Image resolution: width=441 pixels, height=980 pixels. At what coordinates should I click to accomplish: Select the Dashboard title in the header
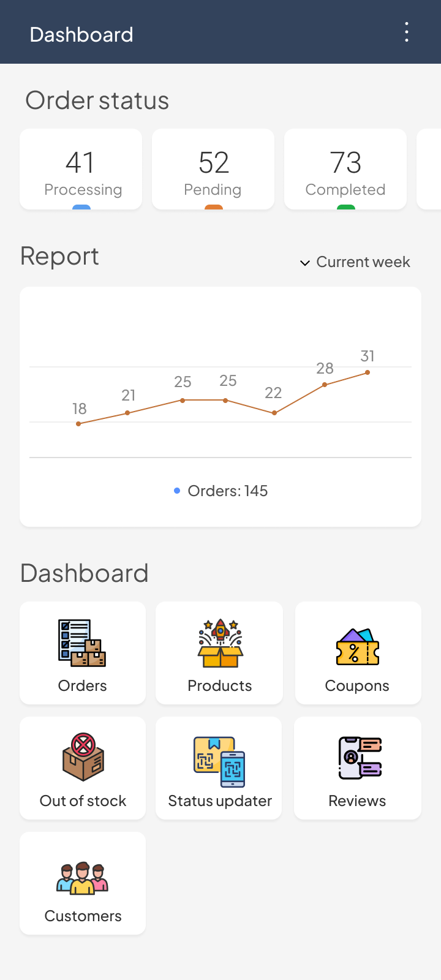(81, 34)
